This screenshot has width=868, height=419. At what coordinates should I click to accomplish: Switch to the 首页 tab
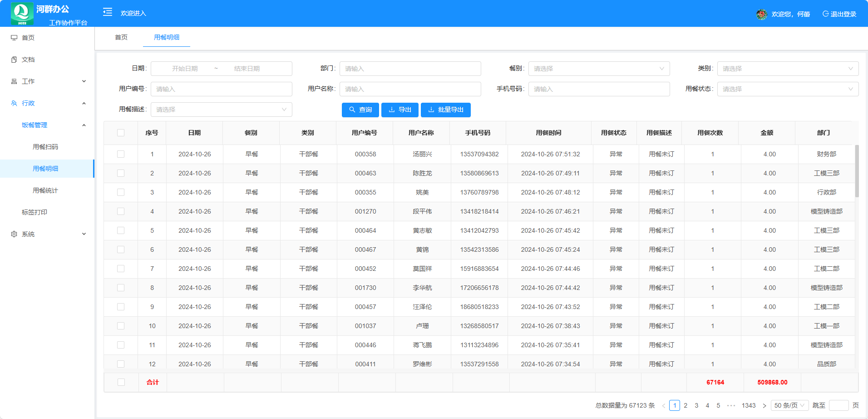pyautogui.click(x=121, y=37)
